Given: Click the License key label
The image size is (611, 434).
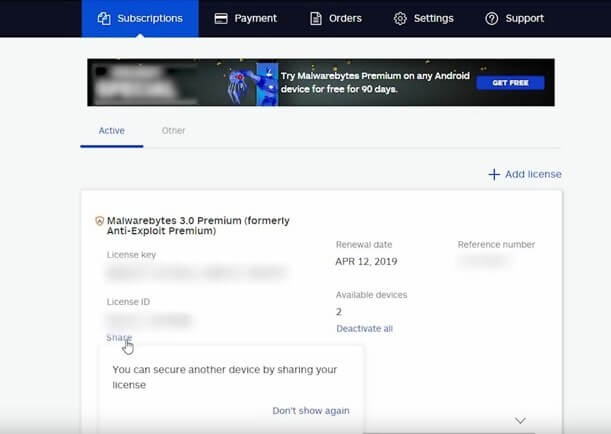Looking at the screenshot, I should click(131, 255).
